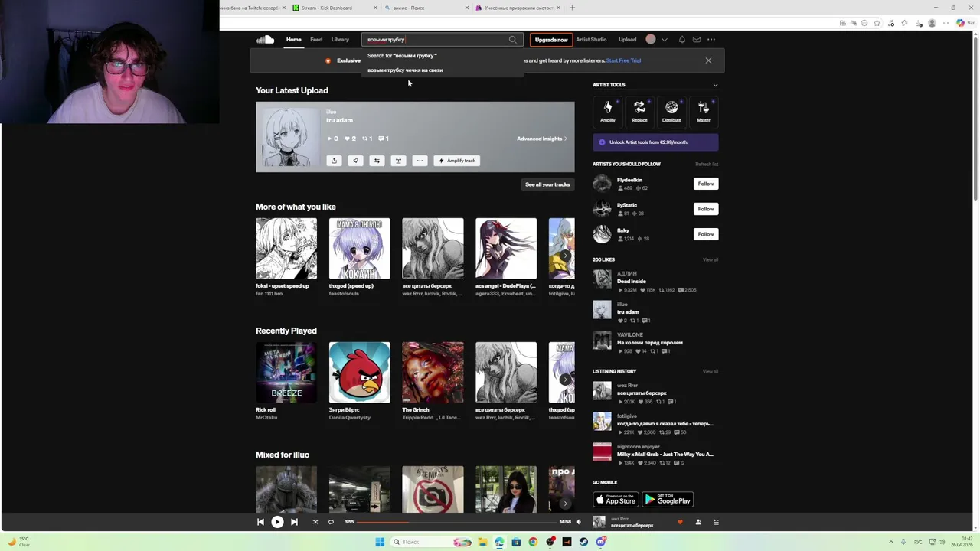Follow flaky
The height and width of the screenshot is (551, 980).
(x=706, y=234)
